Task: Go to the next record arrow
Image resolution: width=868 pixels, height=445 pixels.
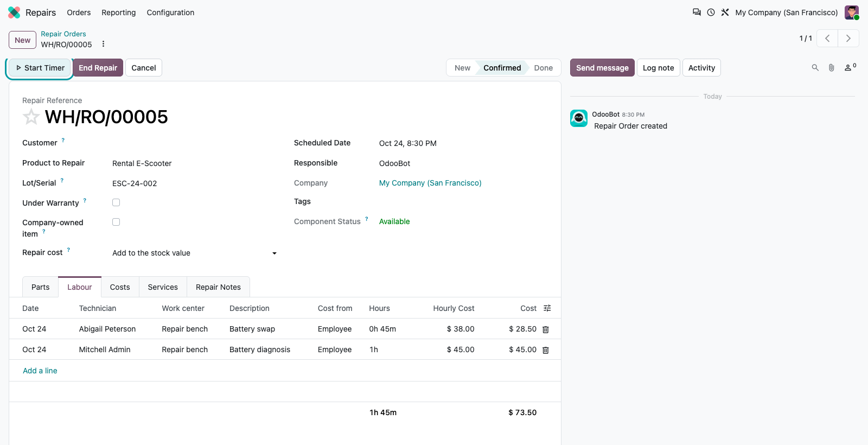Action: click(x=848, y=39)
